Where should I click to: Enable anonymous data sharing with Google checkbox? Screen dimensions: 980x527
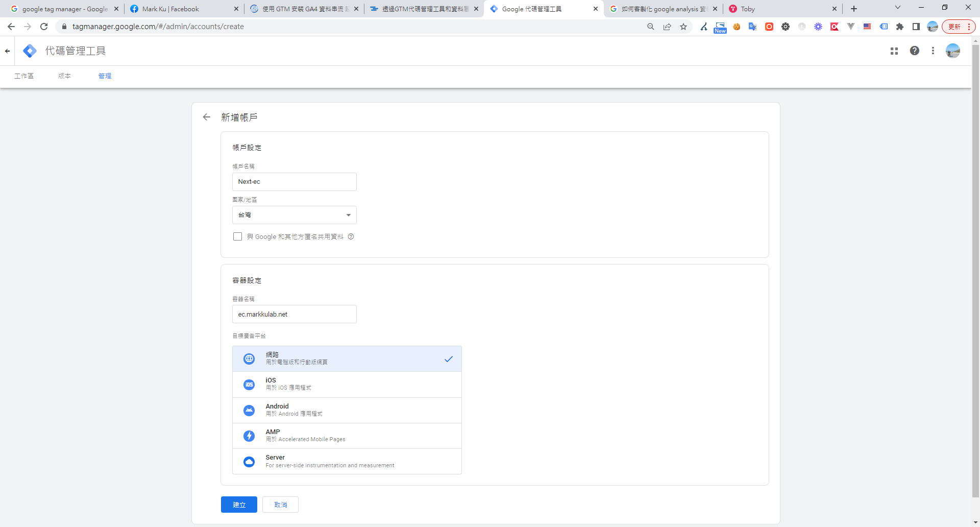(237, 236)
